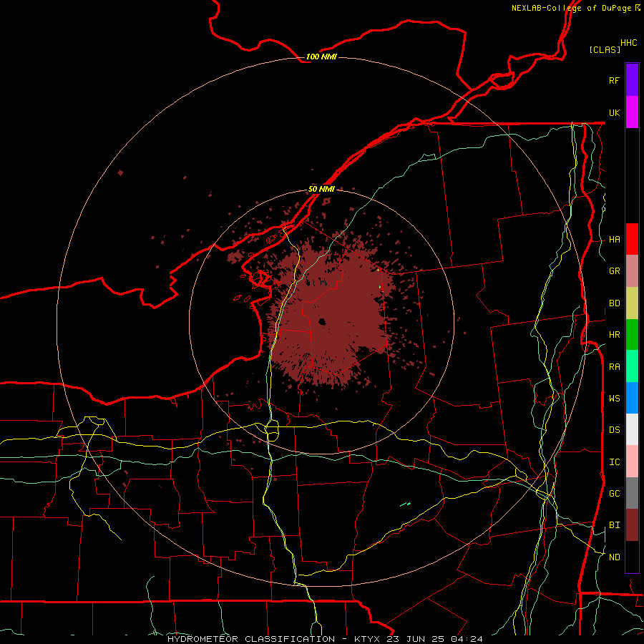This screenshot has height=644, width=644.
Task: Click the [CLAS] units label
Action: coord(605,49)
